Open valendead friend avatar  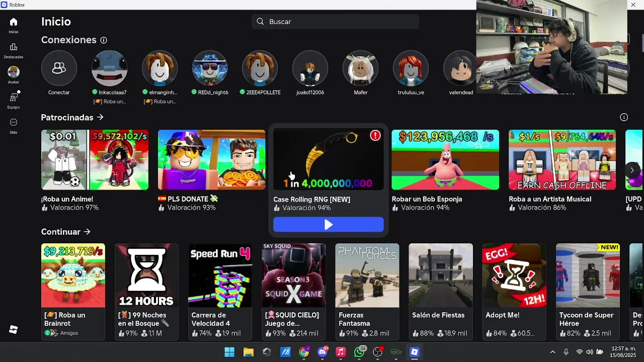click(461, 68)
